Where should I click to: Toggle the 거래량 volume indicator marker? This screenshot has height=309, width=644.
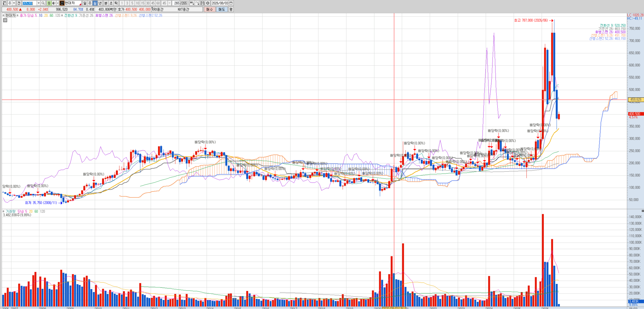[3, 211]
